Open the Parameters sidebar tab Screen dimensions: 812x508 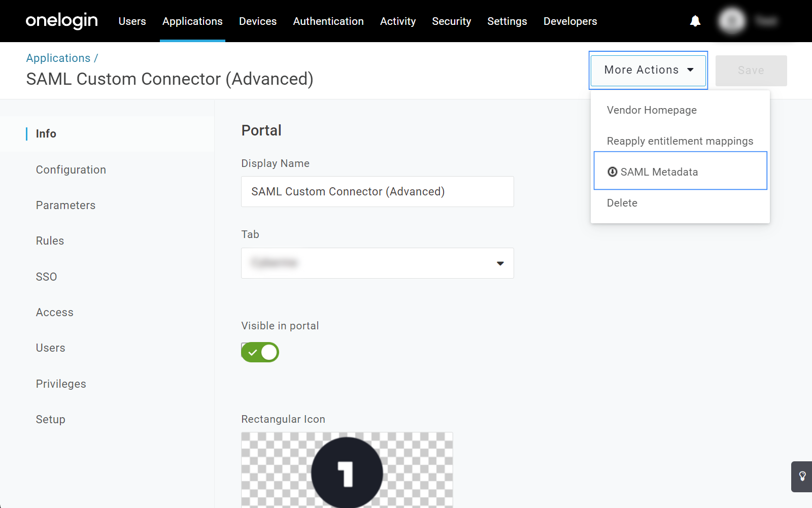tap(65, 206)
